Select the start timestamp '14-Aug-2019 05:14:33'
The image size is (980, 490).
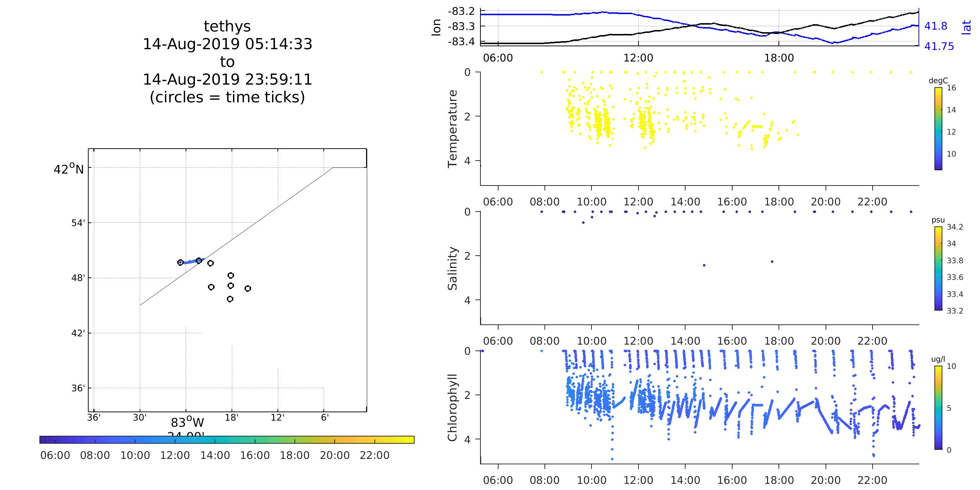click(x=227, y=44)
